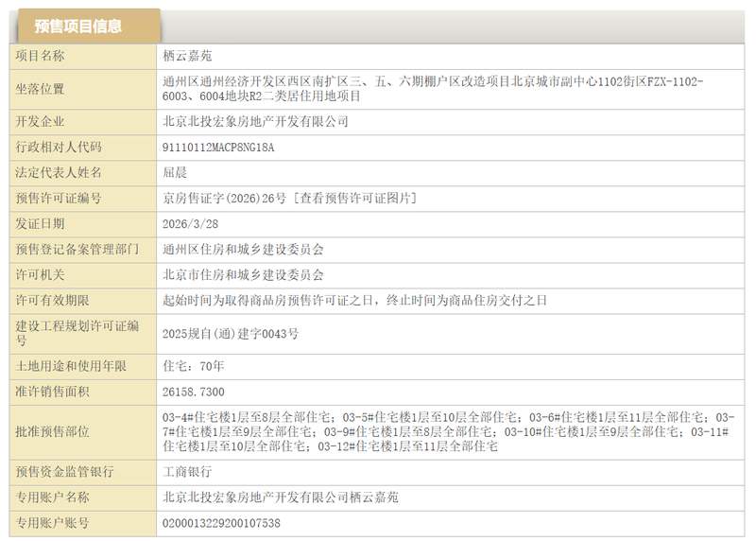Click the sales area value 26158.7300
Viewport: 756px width, 541px height.
194,391
